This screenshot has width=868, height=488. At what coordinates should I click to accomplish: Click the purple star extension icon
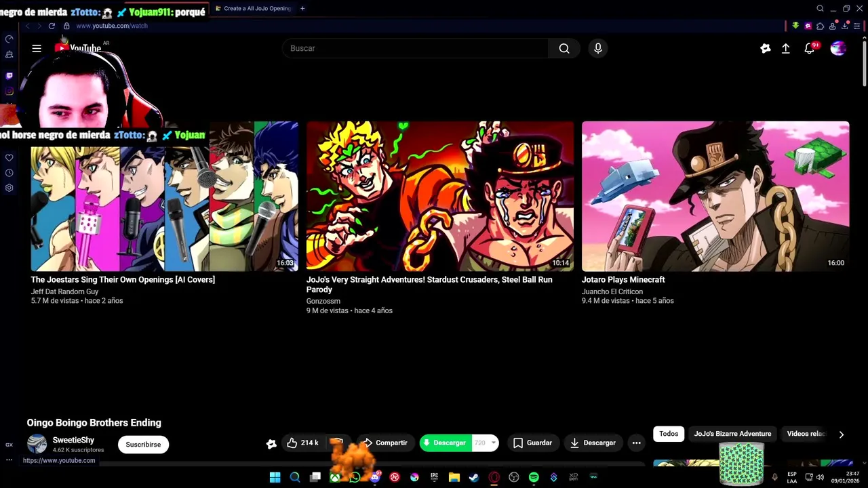(x=808, y=26)
